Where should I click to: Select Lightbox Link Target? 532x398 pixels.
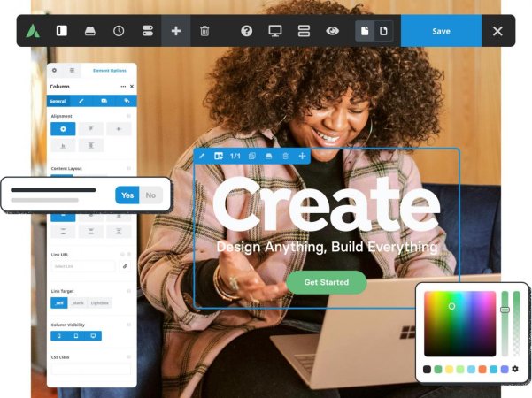(99, 302)
